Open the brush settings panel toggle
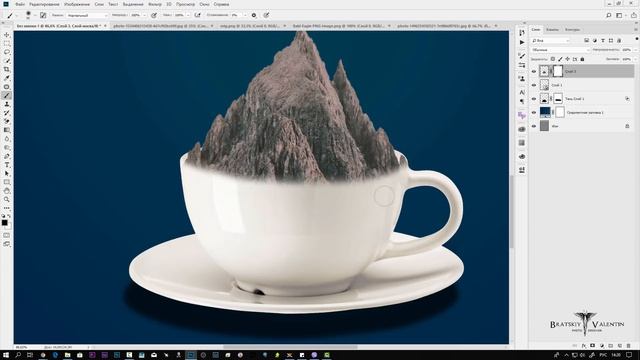This screenshot has width=640, height=360. point(43,15)
